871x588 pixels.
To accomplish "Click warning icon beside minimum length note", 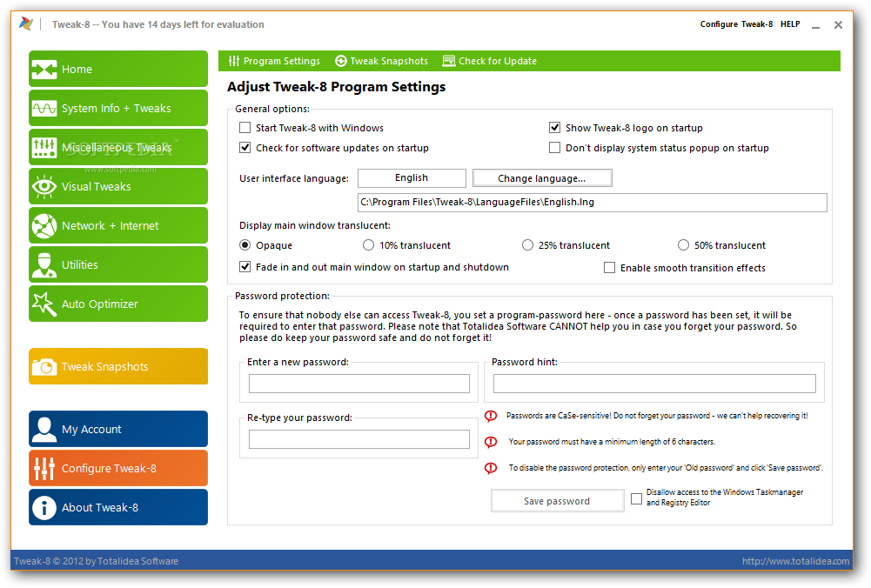I will click(x=491, y=442).
